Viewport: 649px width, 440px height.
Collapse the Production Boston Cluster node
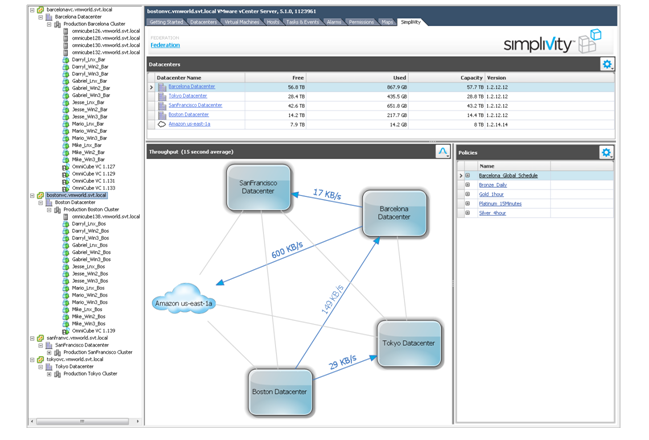click(x=49, y=209)
